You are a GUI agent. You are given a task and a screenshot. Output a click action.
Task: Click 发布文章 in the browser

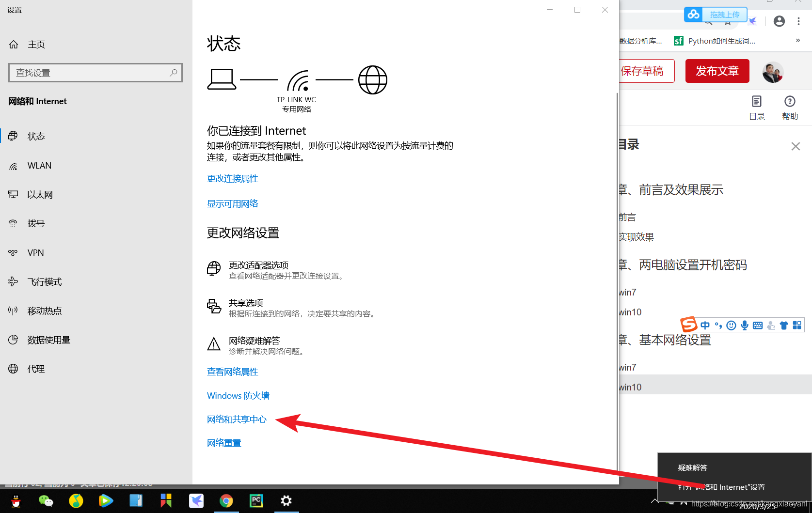click(717, 71)
